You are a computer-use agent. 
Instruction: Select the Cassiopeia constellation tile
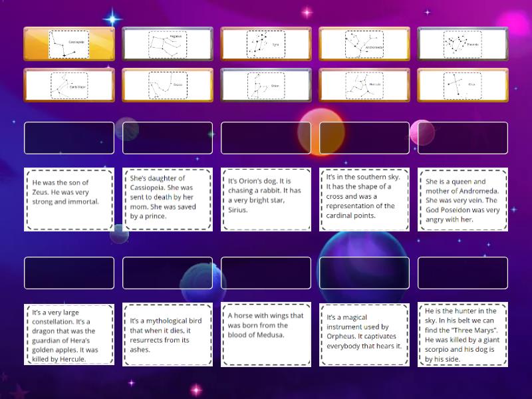69,44
